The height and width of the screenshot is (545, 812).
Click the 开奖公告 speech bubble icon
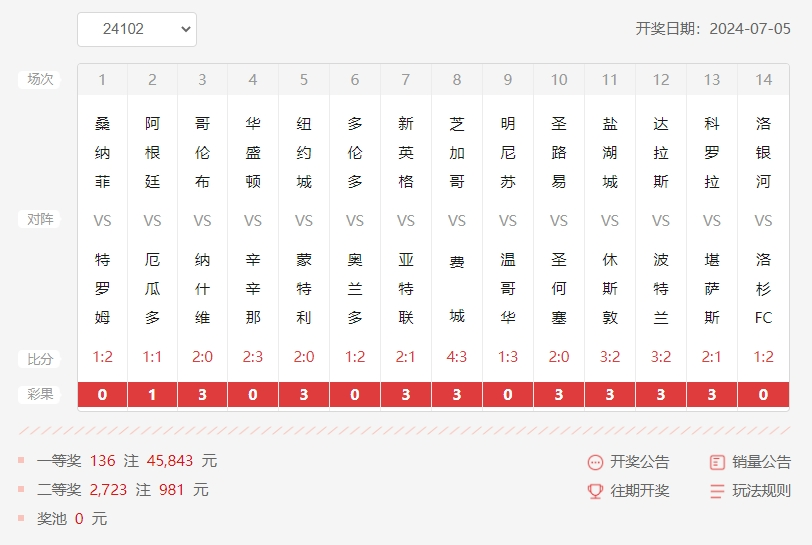595,462
